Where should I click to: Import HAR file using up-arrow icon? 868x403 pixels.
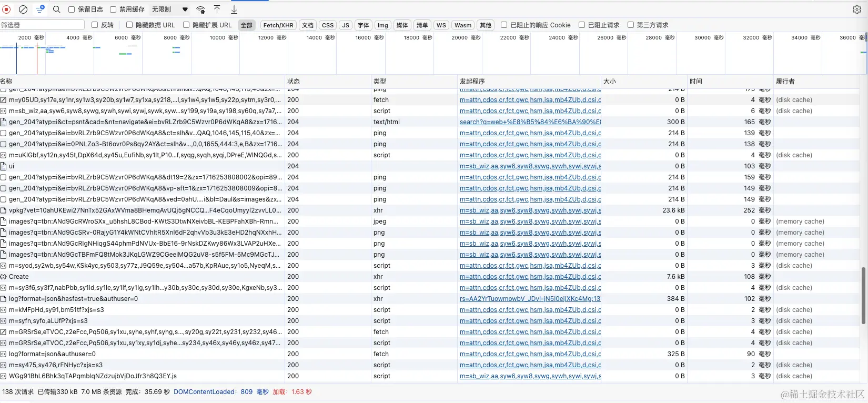point(217,9)
